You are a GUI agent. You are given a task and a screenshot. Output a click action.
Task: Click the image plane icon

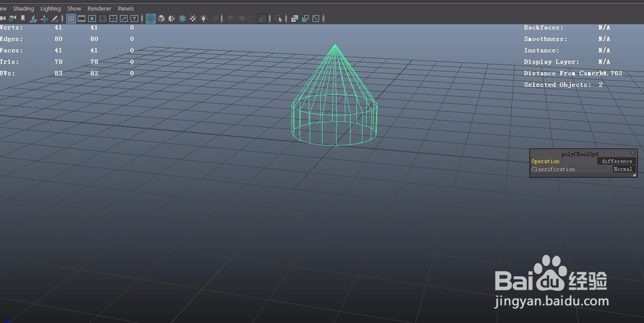pos(33,19)
